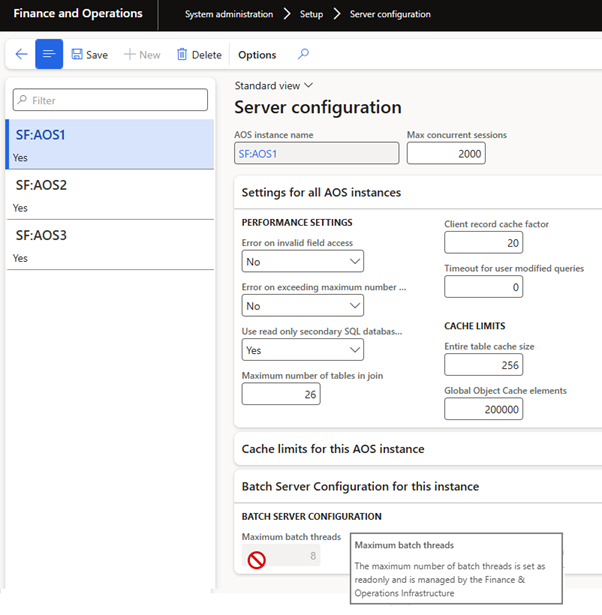Toggle the list pane hamburger icon
Screen dimensions: 602x615
pos(49,54)
